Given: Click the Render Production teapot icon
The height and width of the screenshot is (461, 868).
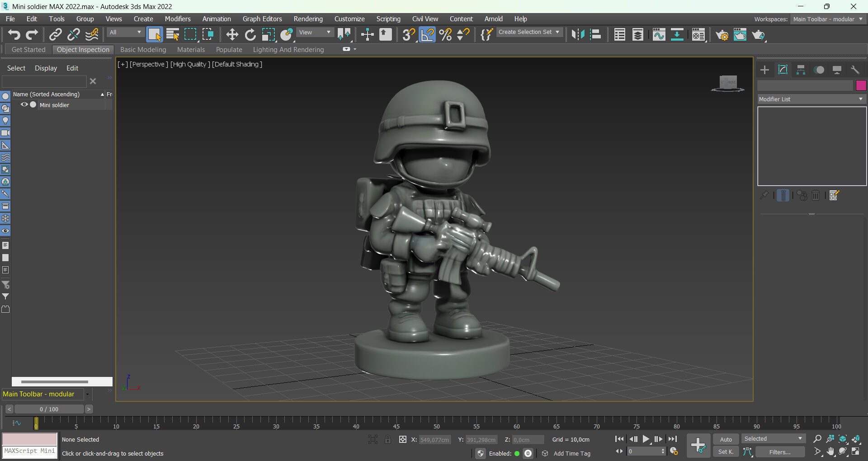Looking at the screenshot, I should point(758,35).
